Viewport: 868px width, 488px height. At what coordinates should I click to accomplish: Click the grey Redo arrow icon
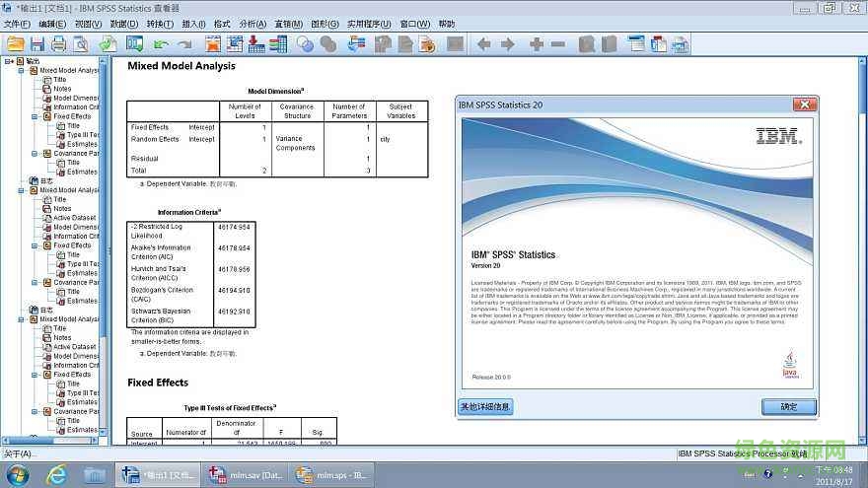click(184, 44)
